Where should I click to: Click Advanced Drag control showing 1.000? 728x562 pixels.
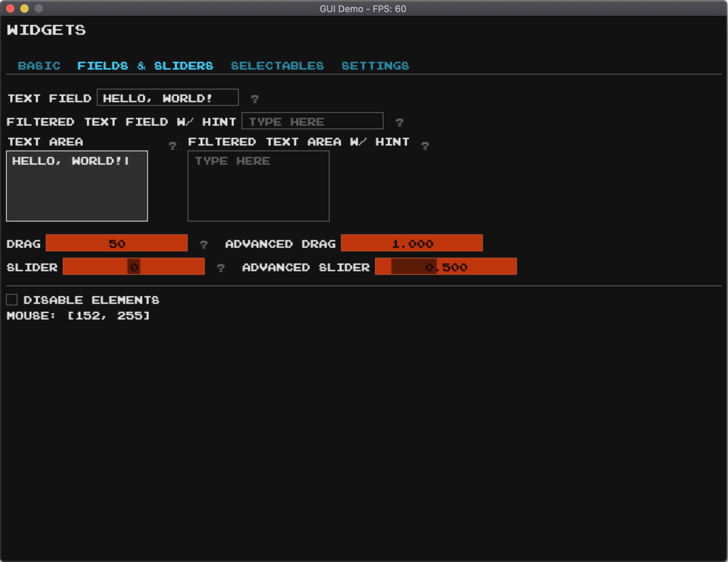click(x=412, y=243)
